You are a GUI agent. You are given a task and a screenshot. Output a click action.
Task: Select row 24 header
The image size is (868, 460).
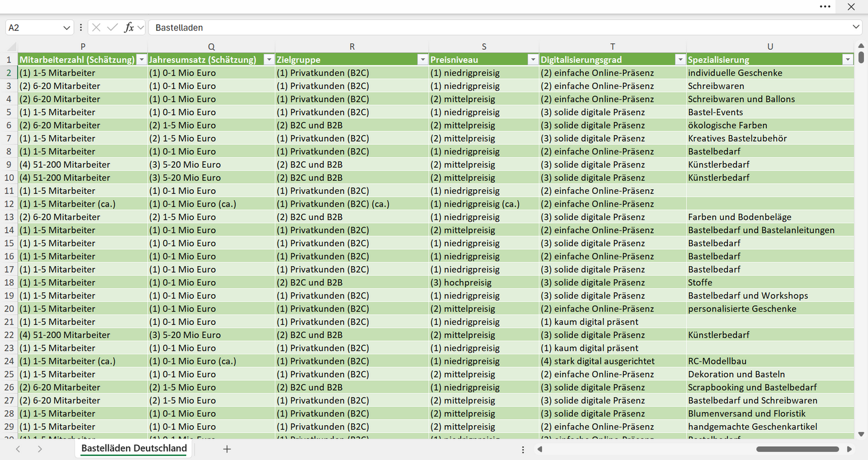coord(9,361)
